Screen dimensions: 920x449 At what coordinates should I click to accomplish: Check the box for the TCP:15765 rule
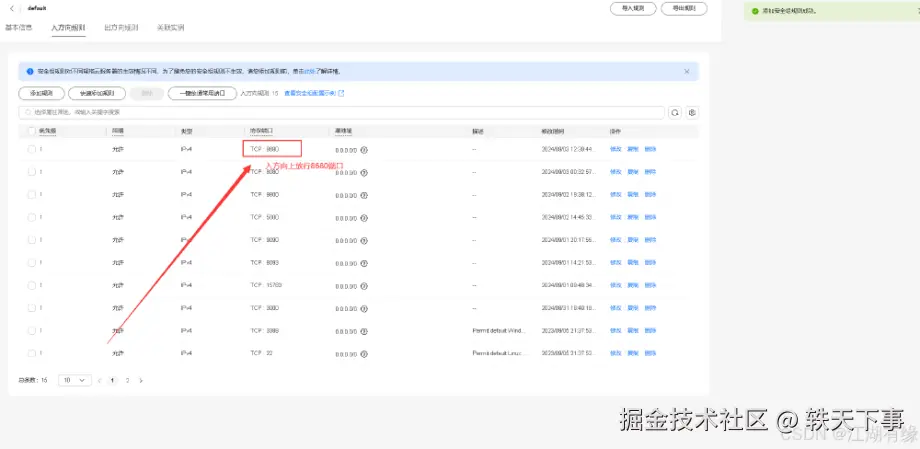coord(32,285)
